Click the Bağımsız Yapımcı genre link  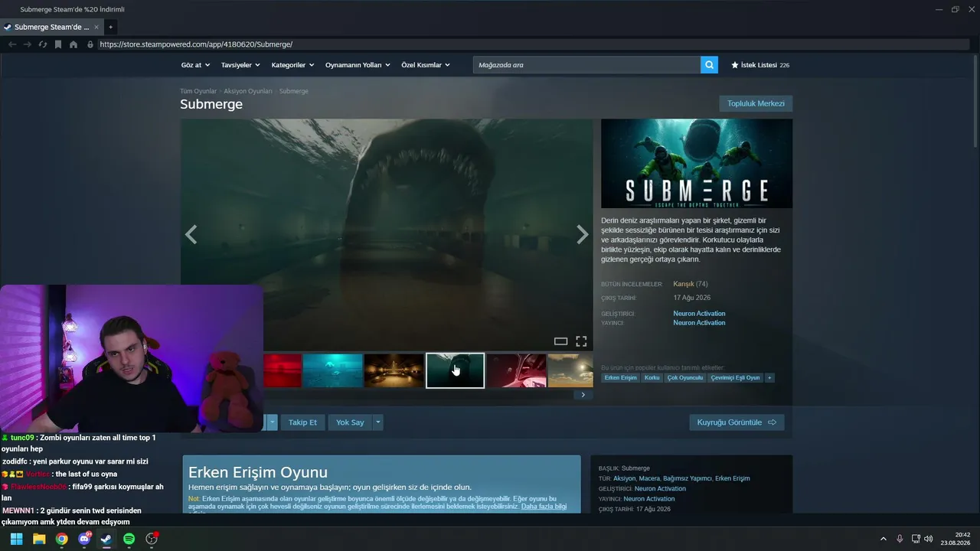click(688, 478)
